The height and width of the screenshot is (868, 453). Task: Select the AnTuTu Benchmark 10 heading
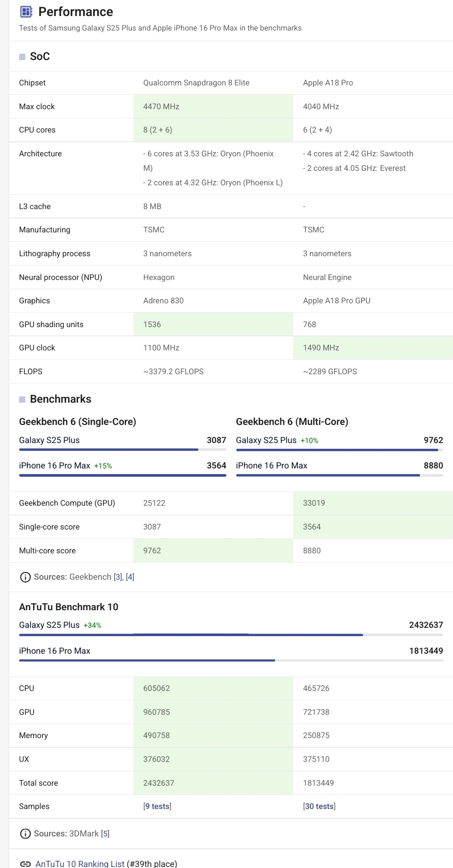[x=69, y=607]
